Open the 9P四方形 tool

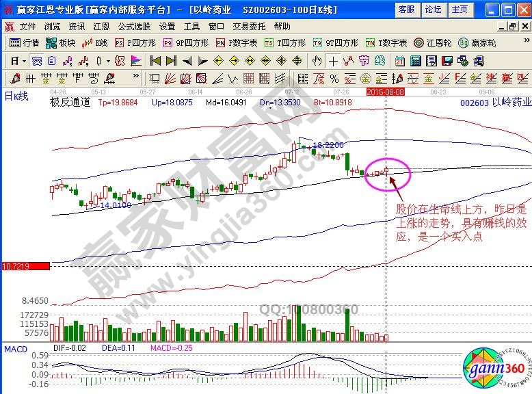click(x=186, y=43)
